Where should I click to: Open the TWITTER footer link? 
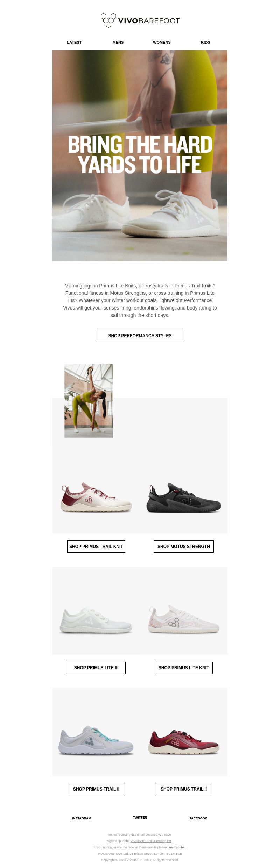pyautogui.click(x=140, y=818)
